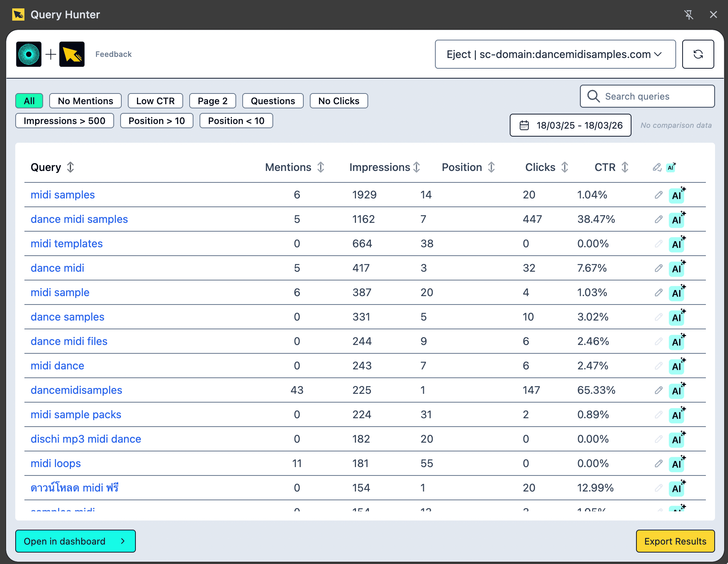The image size is (728, 564).
Task: Select the Questions filter
Action: pyautogui.click(x=272, y=101)
